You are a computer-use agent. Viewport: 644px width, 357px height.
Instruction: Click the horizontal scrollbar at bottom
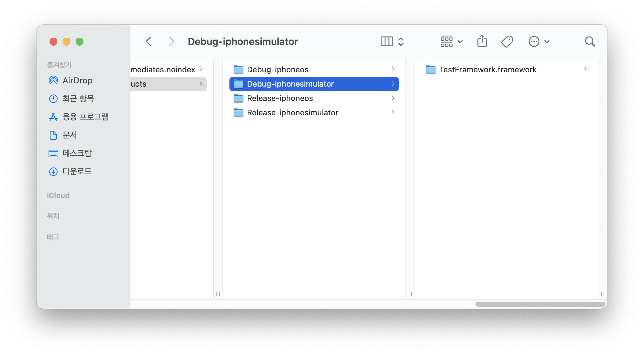(x=540, y=304)
